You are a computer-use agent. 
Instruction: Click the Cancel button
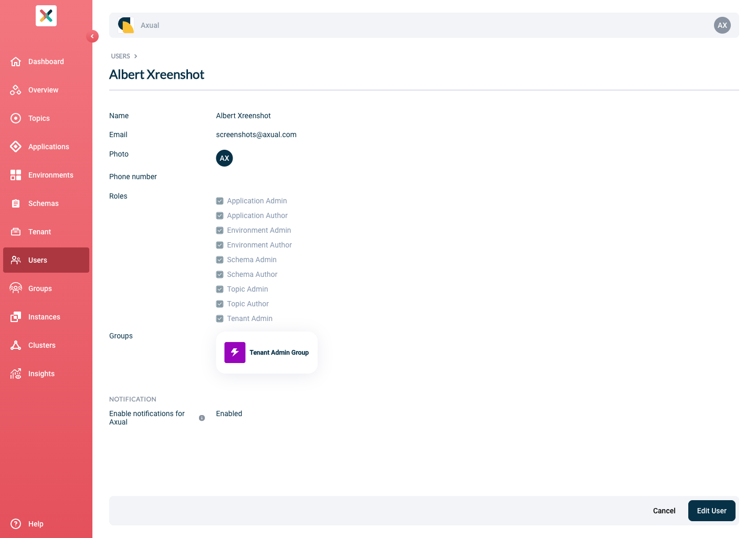pos(664,511)
